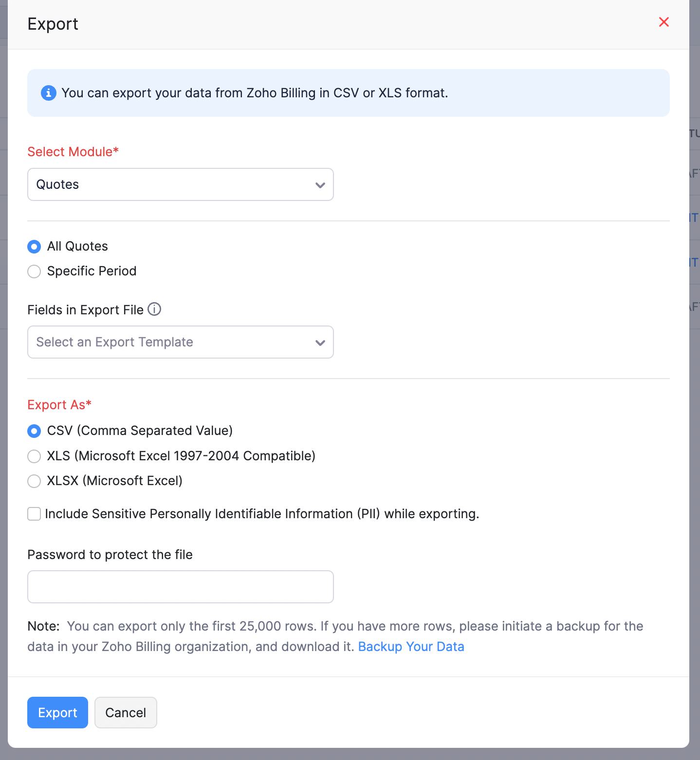This screenshot has height=760, width=700.
Task: Click the blue Export button
Action: click(x=57, y=712)
